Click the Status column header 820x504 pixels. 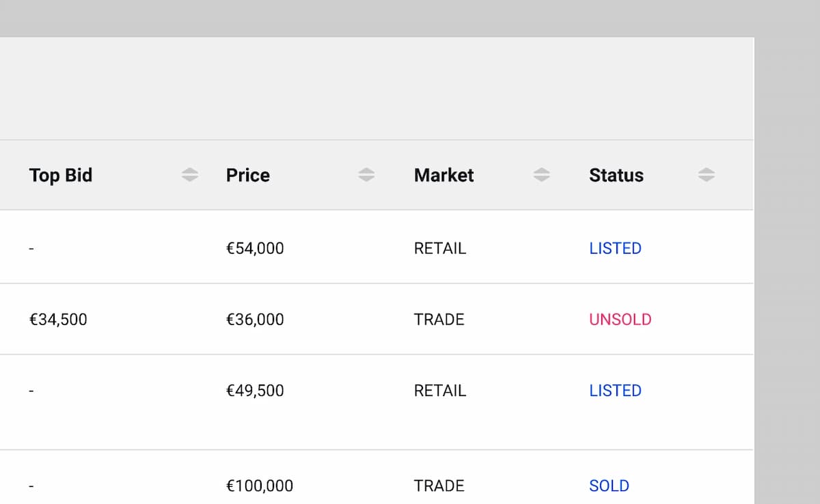point(616,175)
